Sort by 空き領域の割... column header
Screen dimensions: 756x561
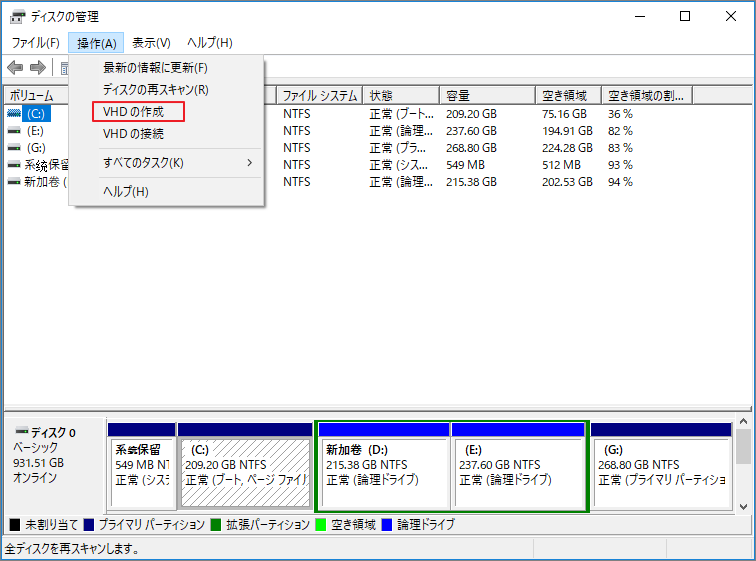(647, 95)
